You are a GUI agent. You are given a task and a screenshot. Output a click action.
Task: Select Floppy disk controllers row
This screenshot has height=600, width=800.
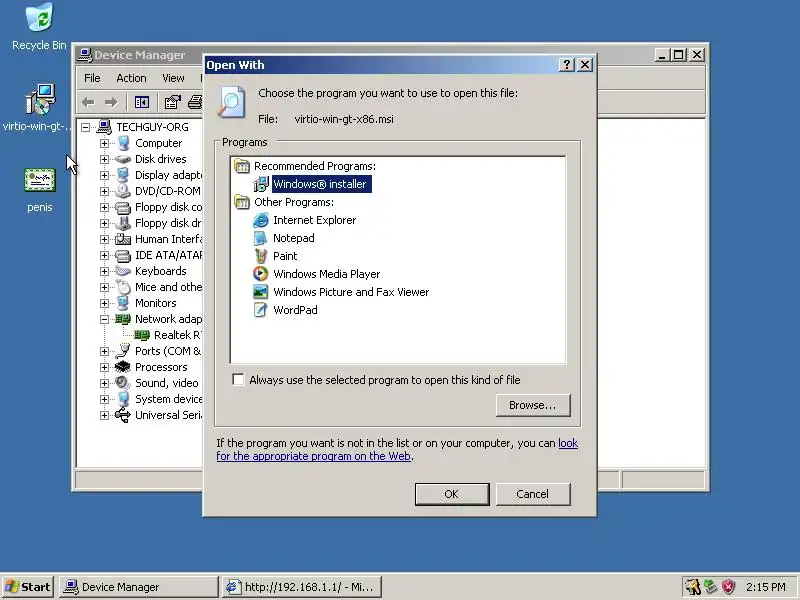coord(168,207)
